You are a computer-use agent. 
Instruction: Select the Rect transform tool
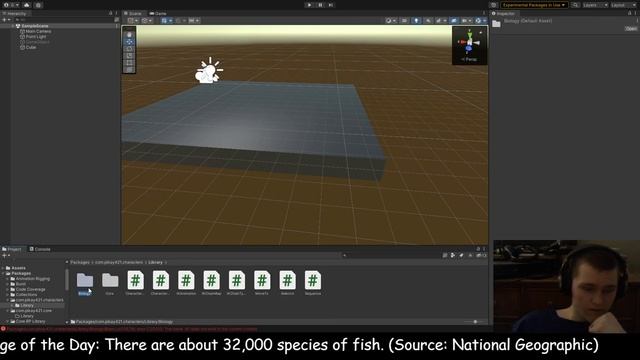coord(129,62)
